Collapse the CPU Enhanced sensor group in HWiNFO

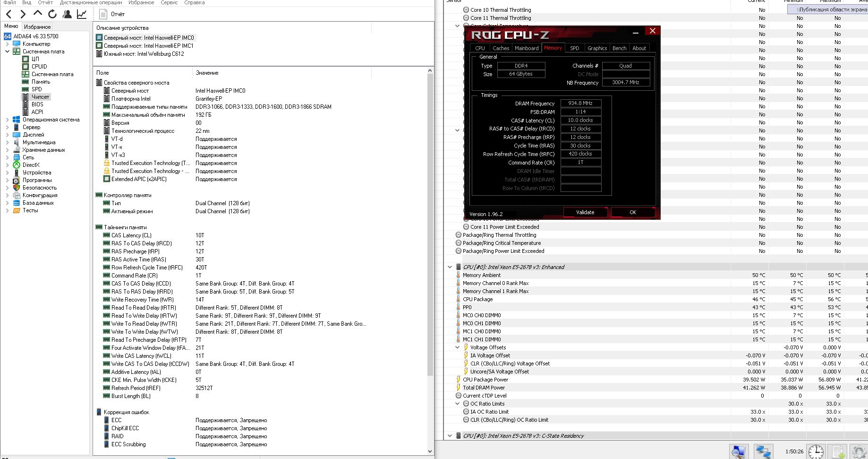(450, 267)
